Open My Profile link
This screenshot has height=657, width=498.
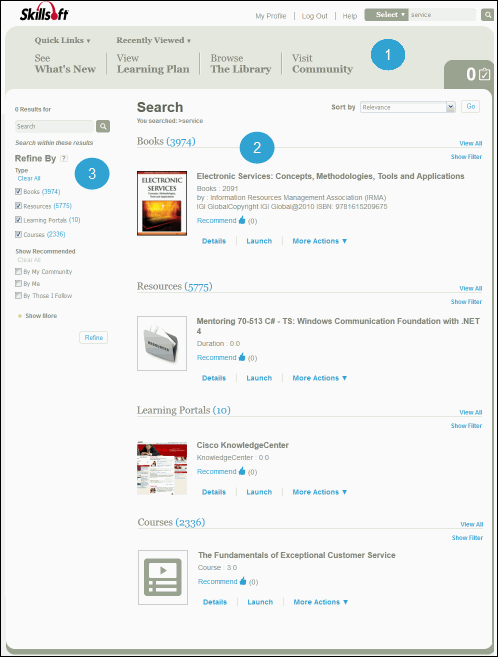coord(271,16)
